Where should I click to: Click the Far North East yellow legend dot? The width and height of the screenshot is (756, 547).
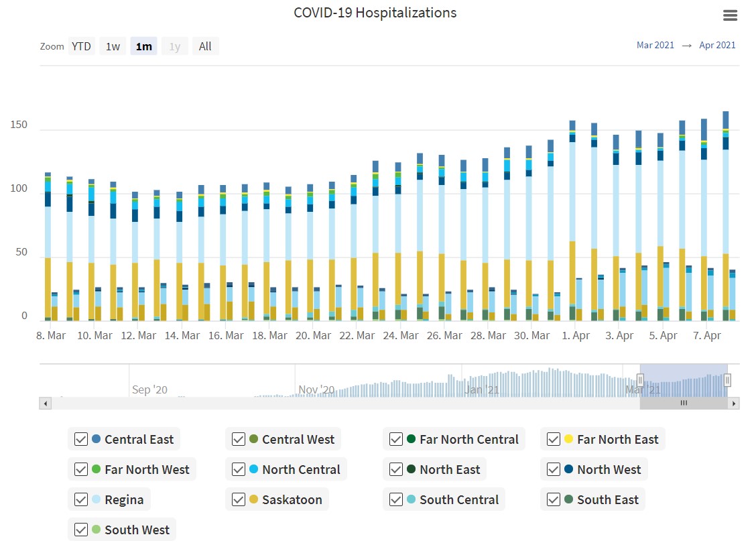(568, 439)
